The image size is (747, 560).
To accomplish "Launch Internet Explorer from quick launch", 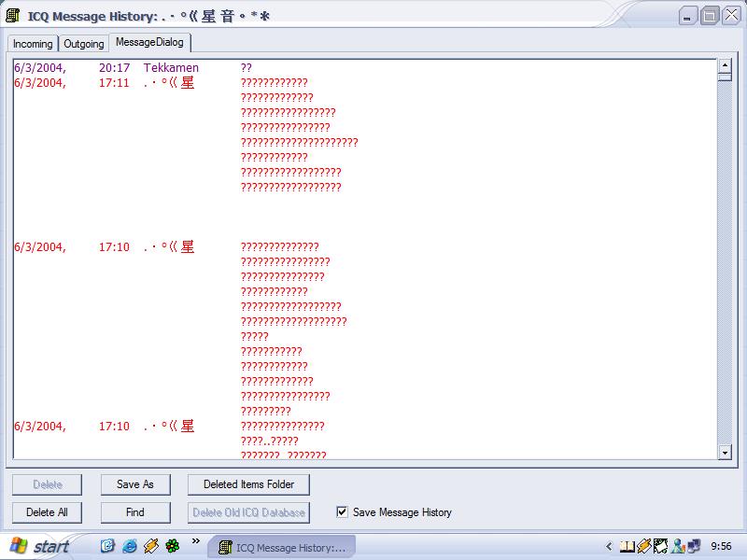I will [x=130, y=546].
